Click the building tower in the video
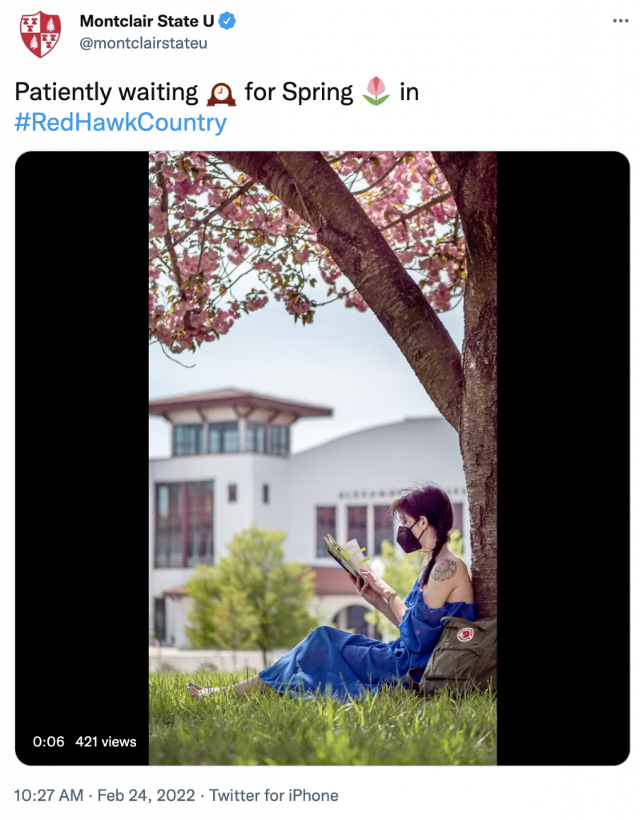The width and height of the screenshot is (644, 820). pos(240,423)
